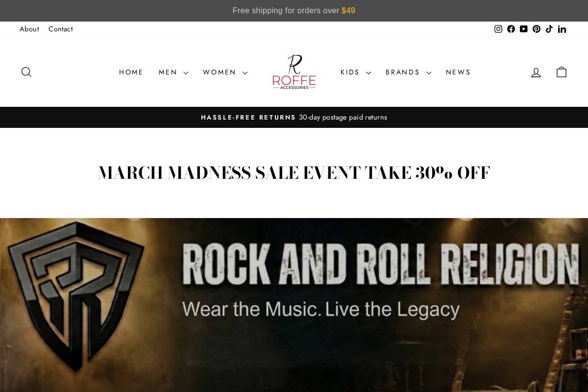
Task: Open the About link
Action: (29, 29)
